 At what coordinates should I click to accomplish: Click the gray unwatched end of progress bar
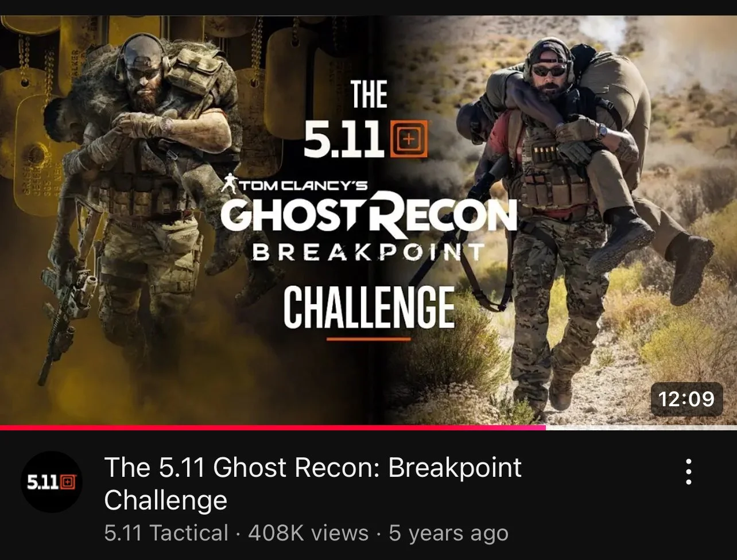tap(641, 427)
